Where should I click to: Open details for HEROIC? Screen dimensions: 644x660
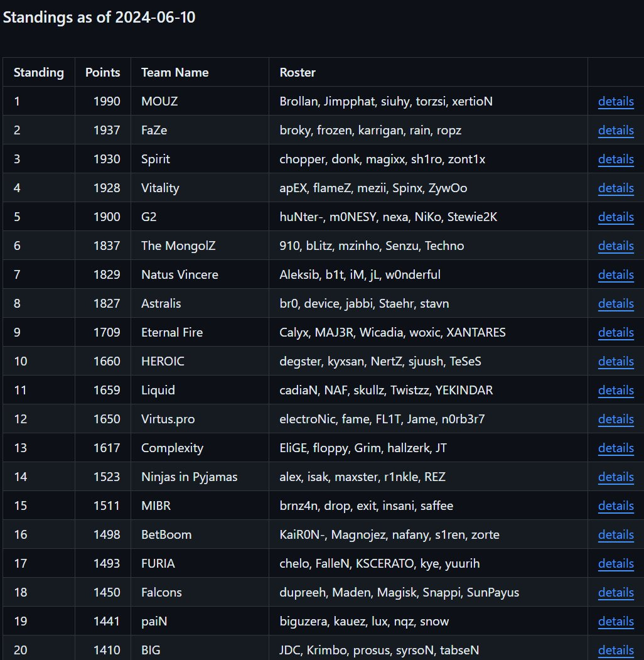[x=615, y=361]
